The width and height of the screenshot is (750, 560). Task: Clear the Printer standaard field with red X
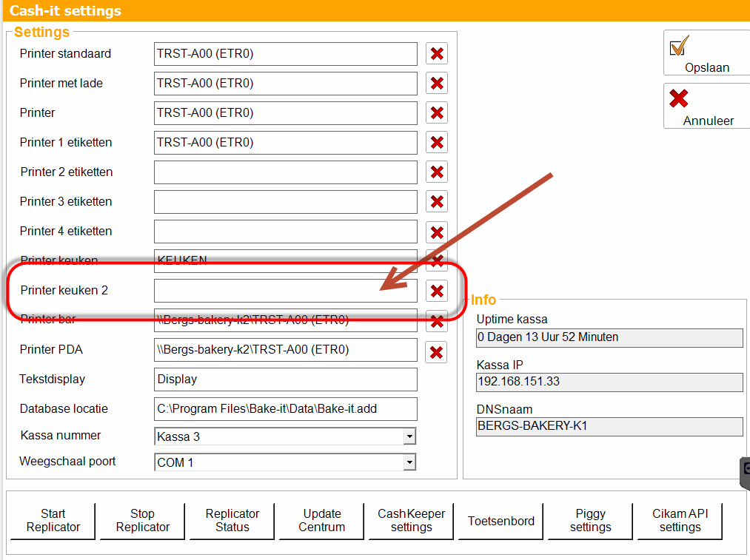[436, 53]
